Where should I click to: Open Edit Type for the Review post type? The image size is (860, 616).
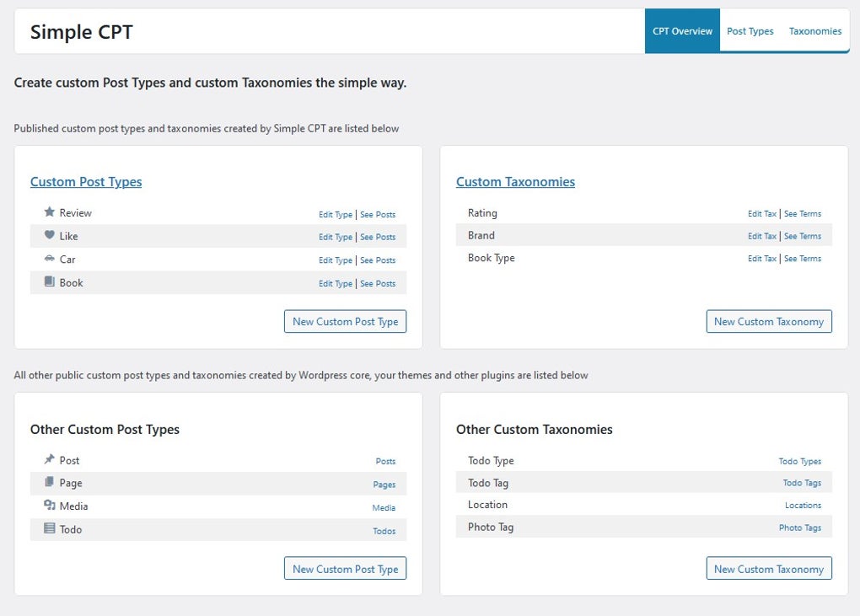click(335, 214)
